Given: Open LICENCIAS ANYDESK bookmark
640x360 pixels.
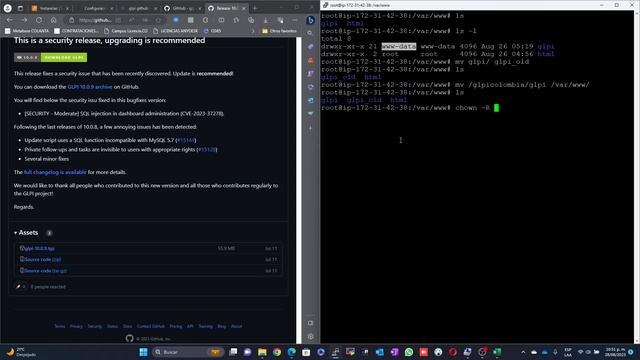Looking at the screenshot, I should click(176, 31).
